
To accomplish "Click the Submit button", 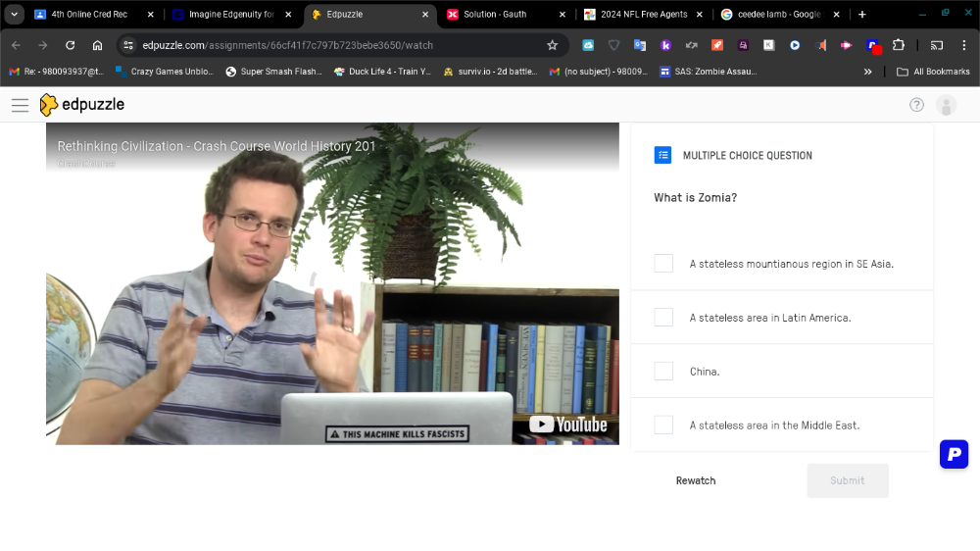I will click(848, 480).
